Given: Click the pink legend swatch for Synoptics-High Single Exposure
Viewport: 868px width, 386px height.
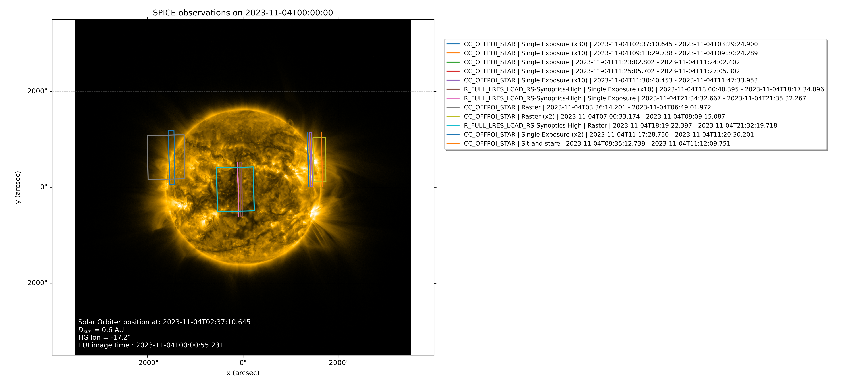Looking at the screenshot, I should [x=453, y=98].
